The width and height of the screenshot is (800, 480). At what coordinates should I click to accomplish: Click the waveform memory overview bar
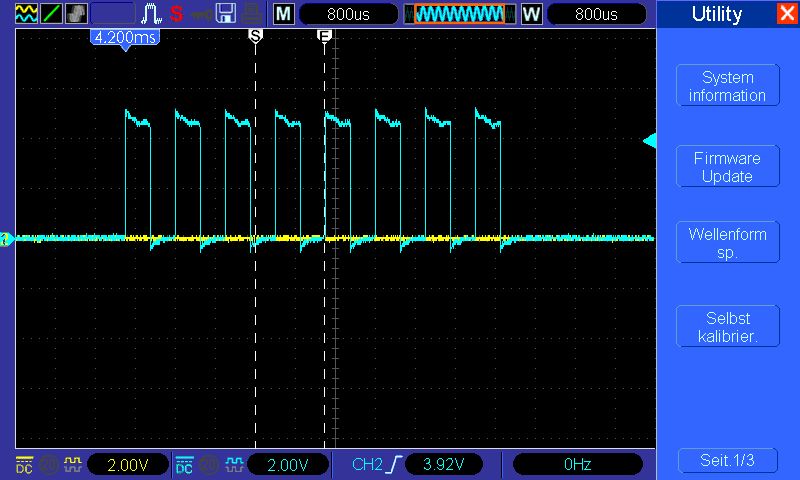tap(460, 14)
